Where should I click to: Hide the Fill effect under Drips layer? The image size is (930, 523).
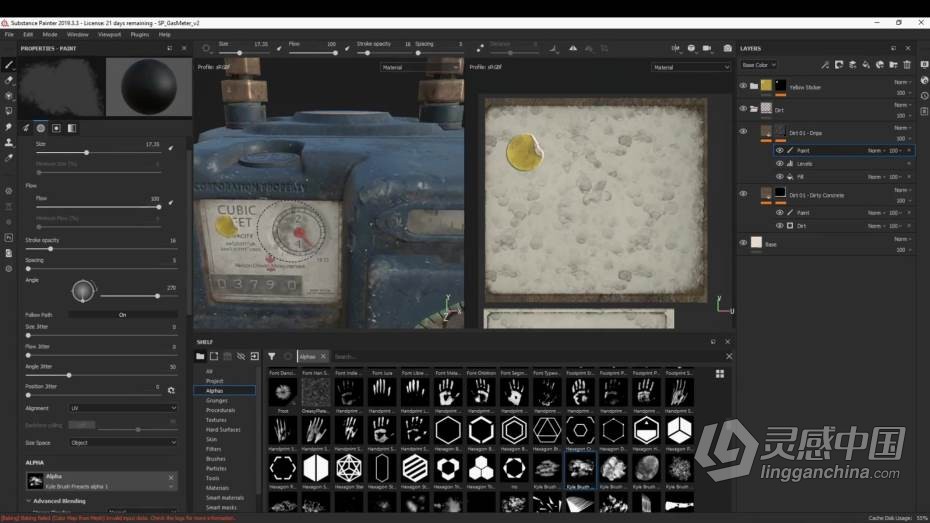779,177
